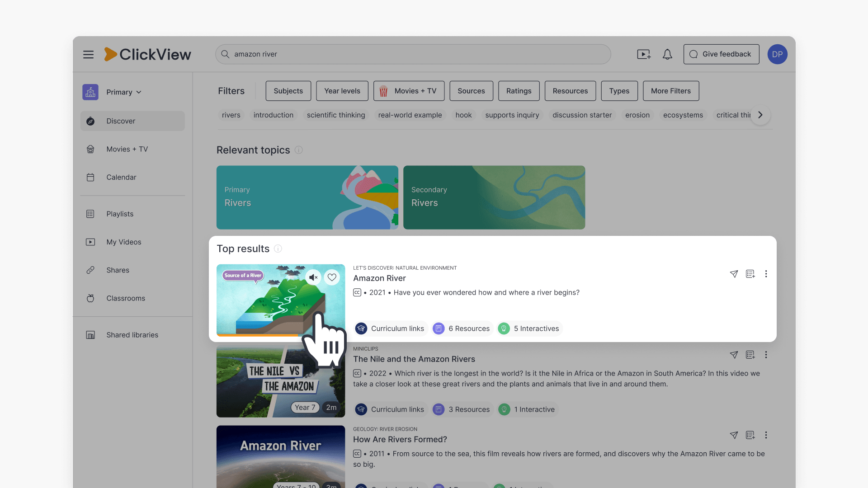Open Shared libraries in sidebar
The width and height of the screenshot is (868, 488).
132,335
